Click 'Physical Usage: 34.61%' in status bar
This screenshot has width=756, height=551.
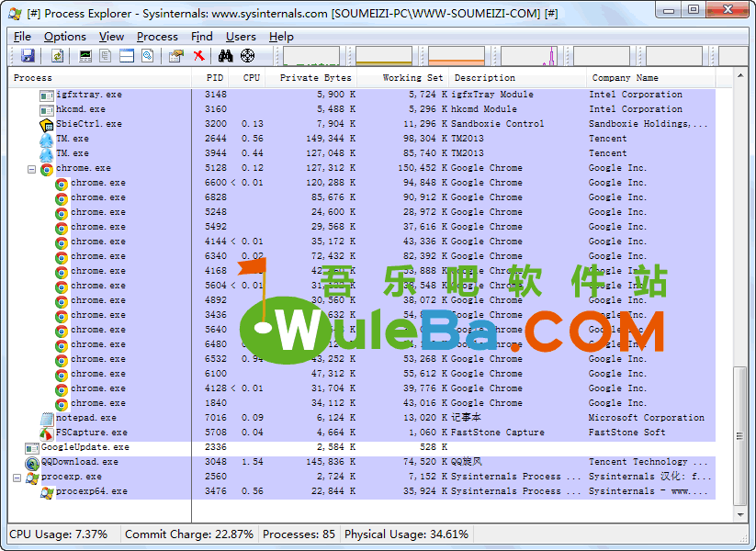[406, 534]
